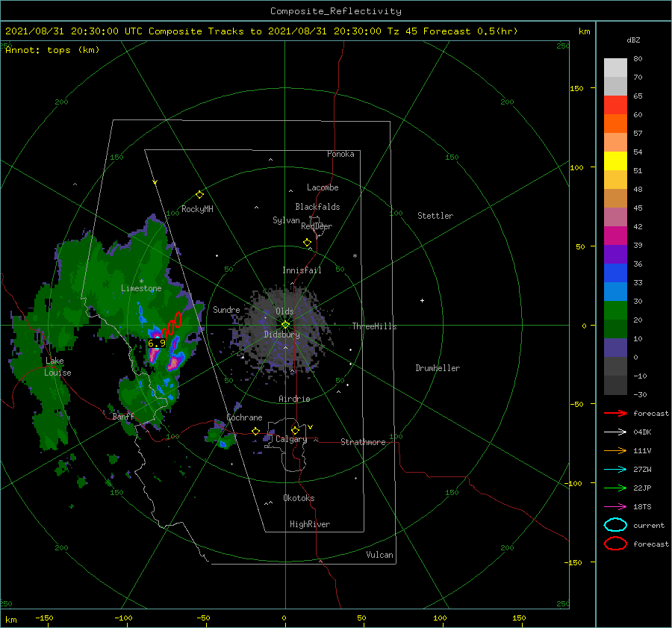Click the Banff label

123,417
